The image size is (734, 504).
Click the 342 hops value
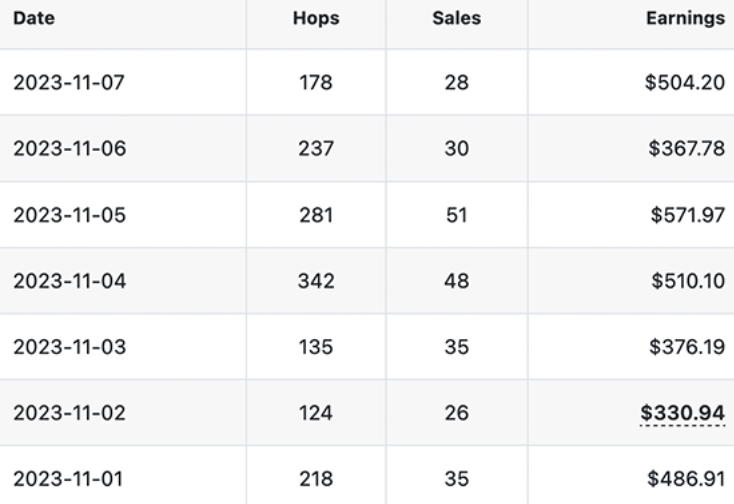tap(316, 281)
